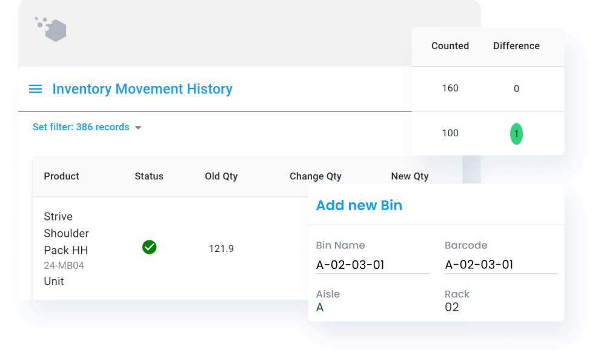The height and width of the screenshot is (364, 601).
Task: Click the Barcode input field
Action: click(x=500, y=265)
